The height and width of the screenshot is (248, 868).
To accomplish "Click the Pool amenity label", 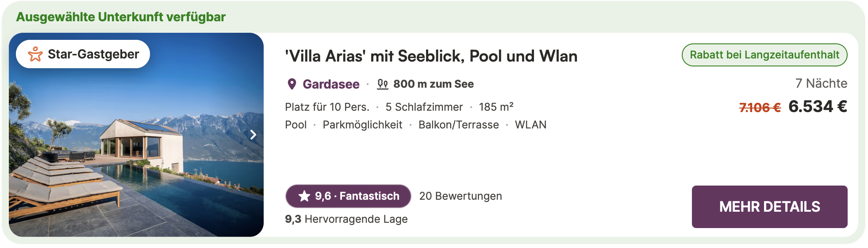I will (296, 125).
